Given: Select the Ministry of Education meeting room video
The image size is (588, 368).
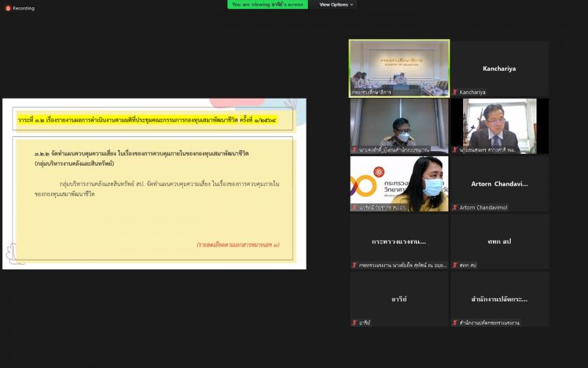Looking at the screenshot, I should (x=399, y=68).
